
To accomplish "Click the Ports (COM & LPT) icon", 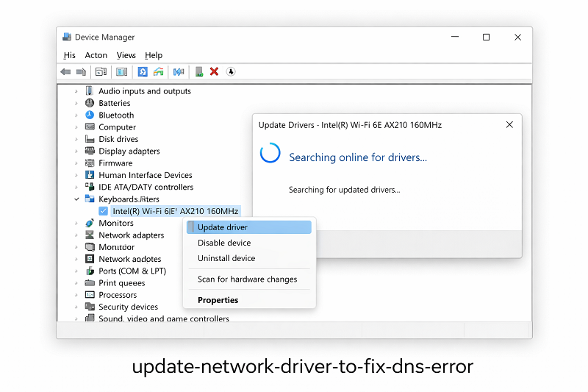I will coord(90,271).
